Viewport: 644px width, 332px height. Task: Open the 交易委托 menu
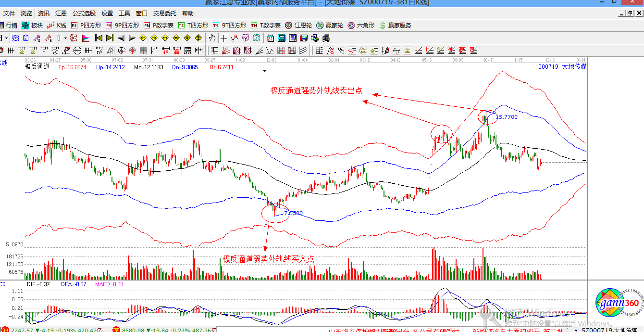164,13
